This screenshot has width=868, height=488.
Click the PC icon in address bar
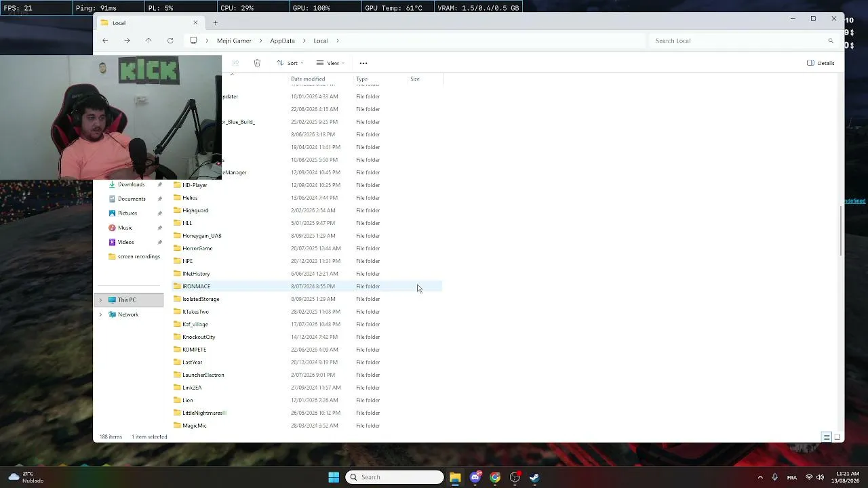pyautogui.click(x=193, y=41)
